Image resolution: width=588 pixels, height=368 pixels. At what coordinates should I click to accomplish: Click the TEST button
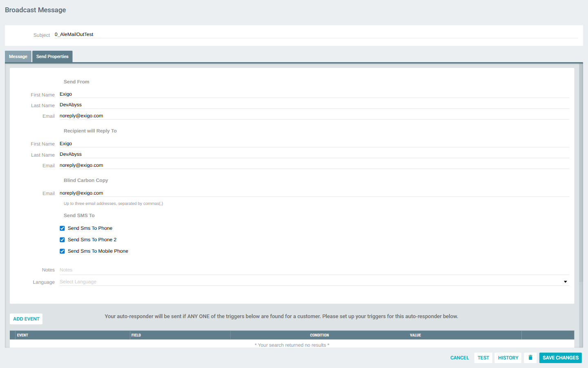click(x=483, y=358)
